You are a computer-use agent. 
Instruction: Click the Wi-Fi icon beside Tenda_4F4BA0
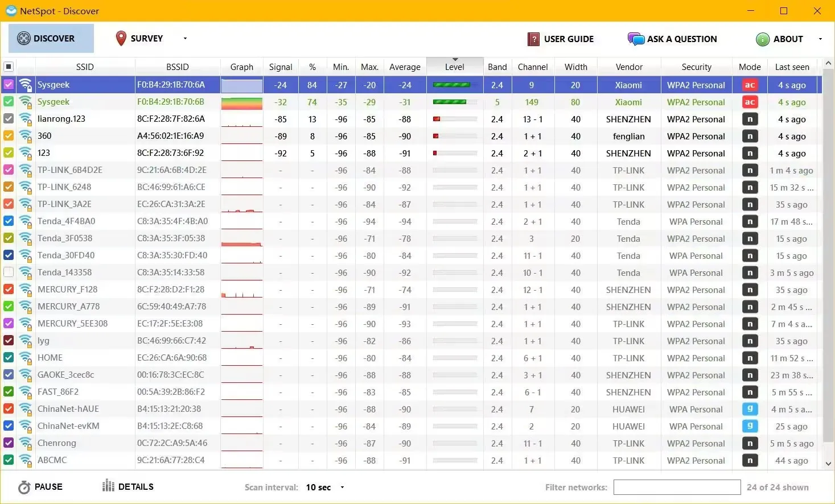25,221
